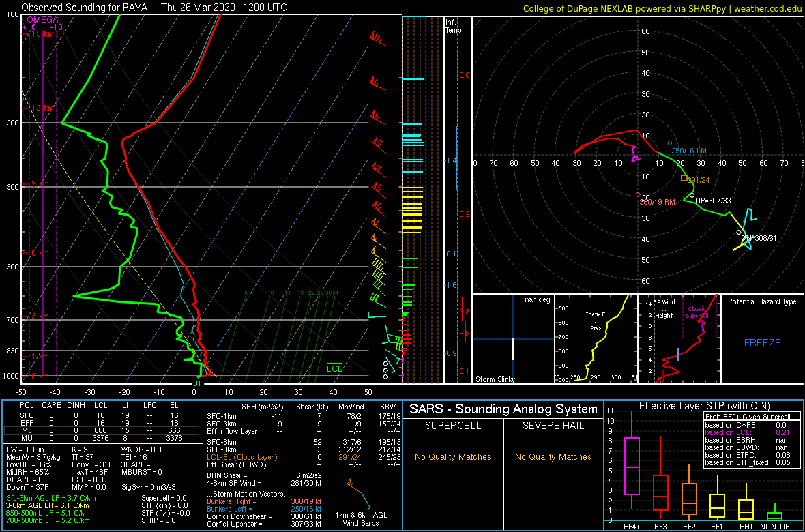The width and height of the screenshot is (805, 532).
Task: Open the 'SR Wind v. Height' inset
Action: point(679,339)
